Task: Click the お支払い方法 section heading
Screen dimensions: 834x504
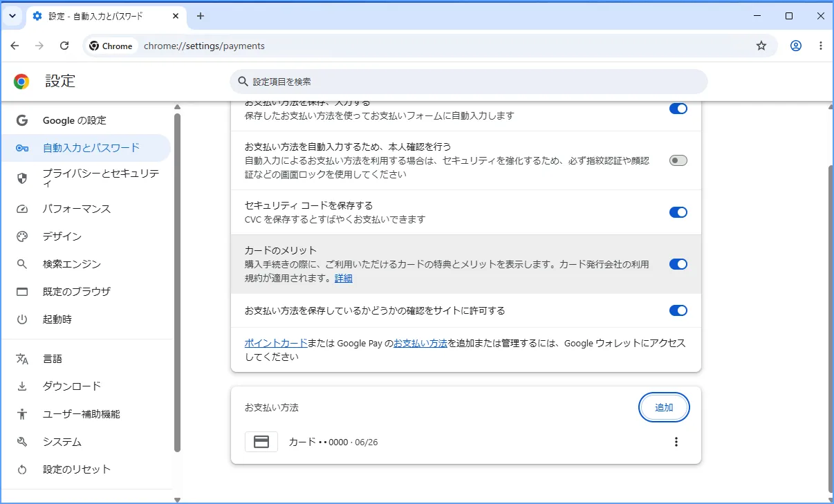Action: coord(272,407)
